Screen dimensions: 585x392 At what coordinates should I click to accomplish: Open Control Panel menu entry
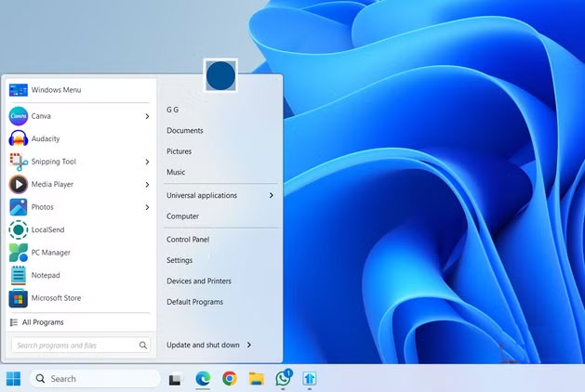coord(187,240)
